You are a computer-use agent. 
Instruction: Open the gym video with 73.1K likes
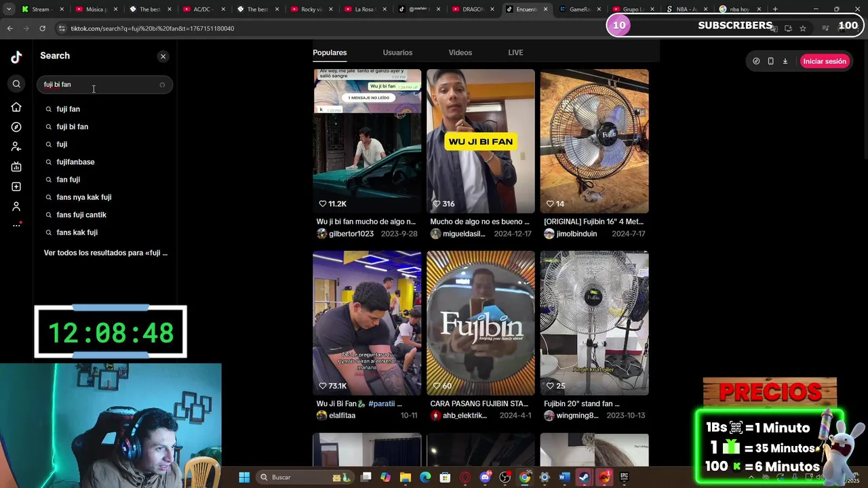(x=367, y=323)
